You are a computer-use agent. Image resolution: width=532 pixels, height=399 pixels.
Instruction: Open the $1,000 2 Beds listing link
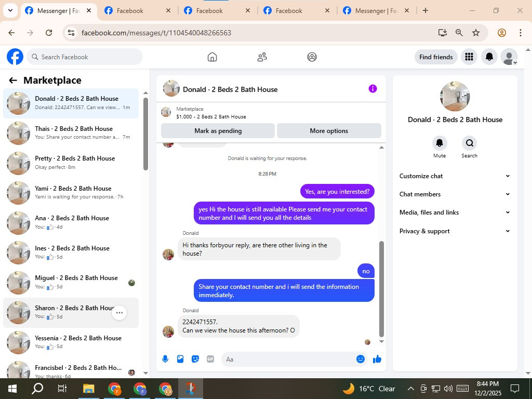(211, 117)
